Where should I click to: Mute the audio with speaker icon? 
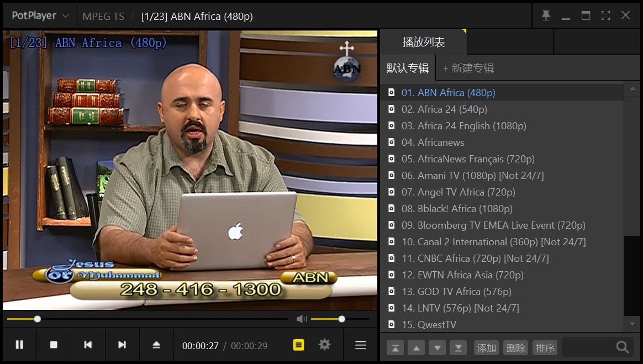[302, 319]
